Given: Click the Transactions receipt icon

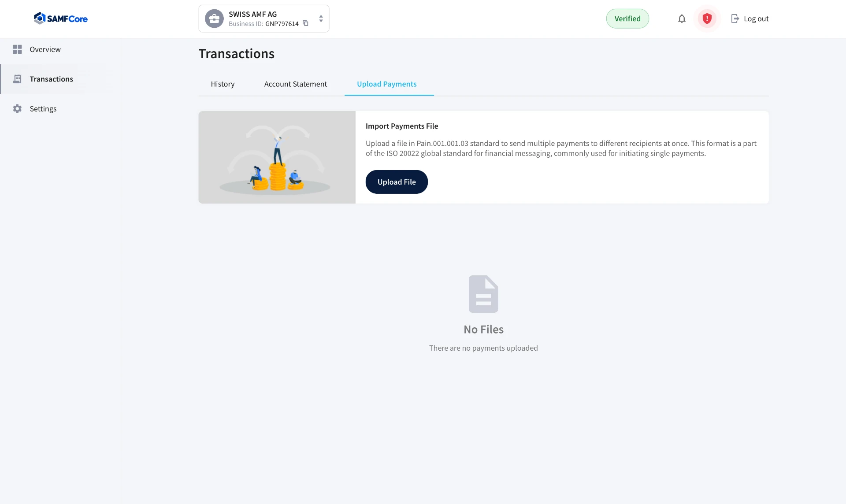Looking at the screenshot, I should tap(17, 79).
